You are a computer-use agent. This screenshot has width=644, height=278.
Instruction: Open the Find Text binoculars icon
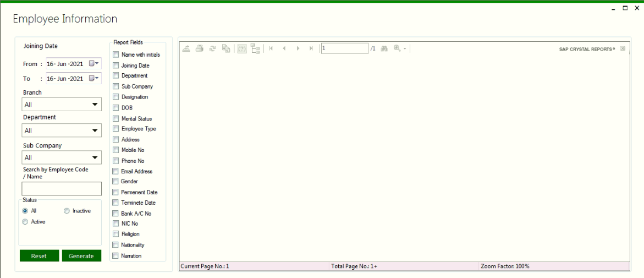click(x=384, y=48)
